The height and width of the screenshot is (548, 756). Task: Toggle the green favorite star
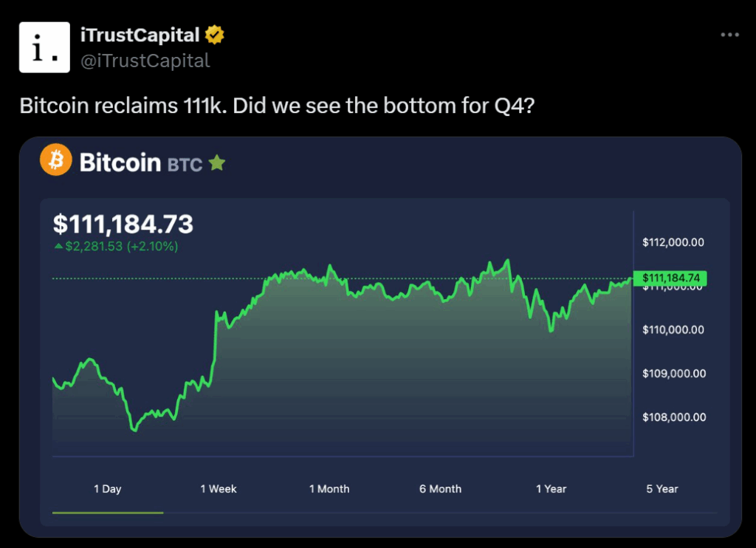(x=216, y=162)
